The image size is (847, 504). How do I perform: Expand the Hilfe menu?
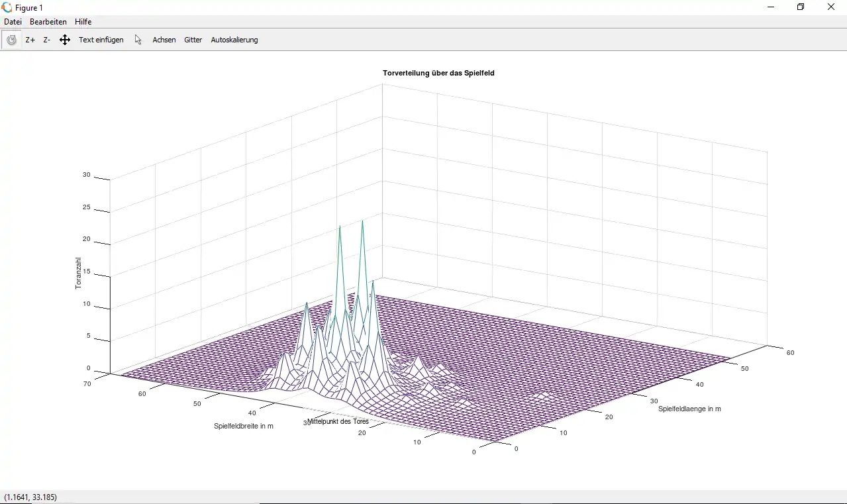[83, 22]
